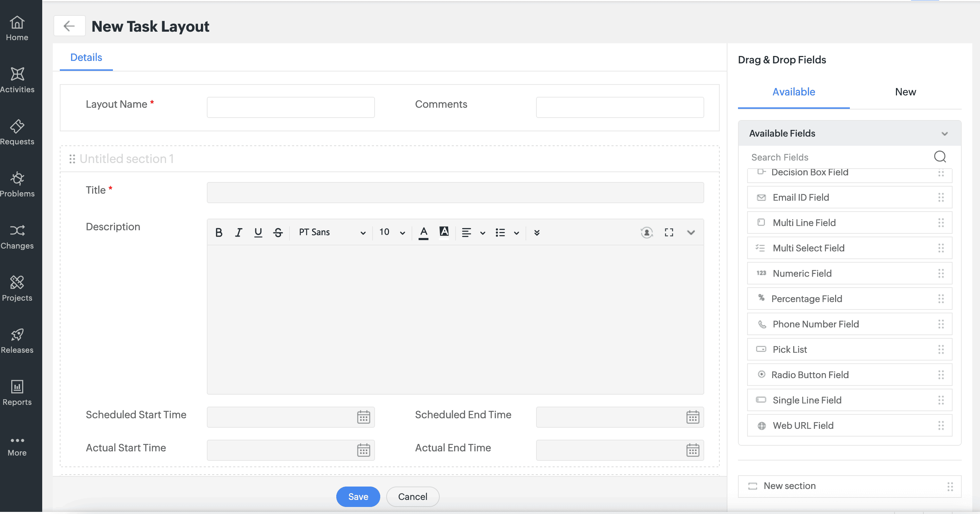Image resolution: width=980 pixels, height=514 pixels.
Task: Click the back arrow button
Action: (69, 26)
